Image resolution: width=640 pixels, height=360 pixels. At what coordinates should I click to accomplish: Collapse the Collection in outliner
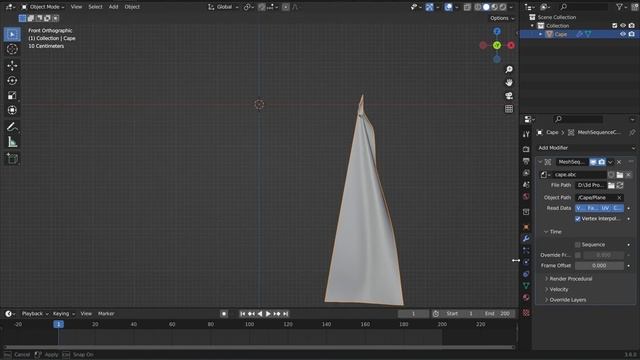click(532, 26)
